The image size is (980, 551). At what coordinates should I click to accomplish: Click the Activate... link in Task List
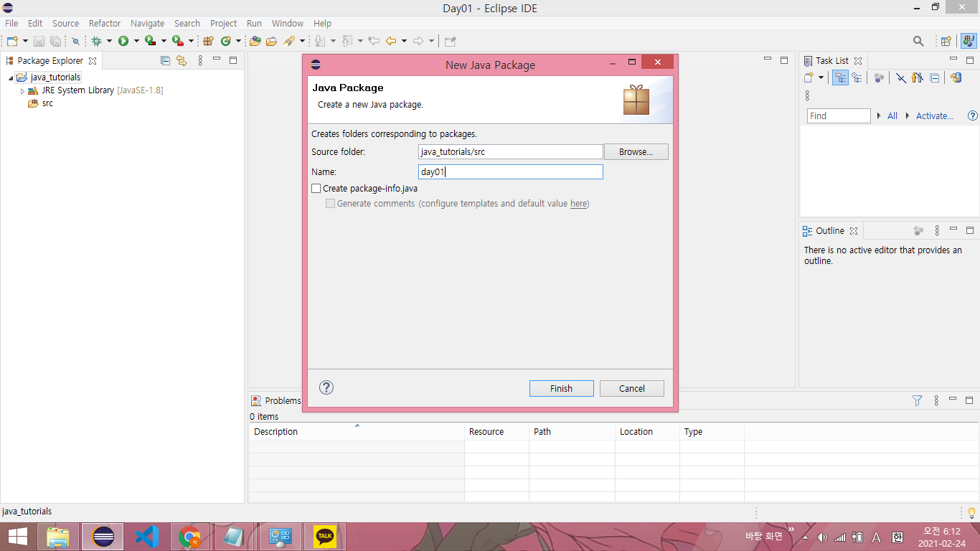(935, 116)
